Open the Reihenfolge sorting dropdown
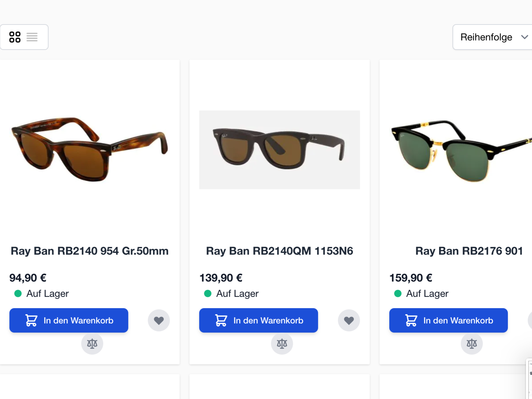This screenshot has height=399, width=532. click(x=492, y=37)
